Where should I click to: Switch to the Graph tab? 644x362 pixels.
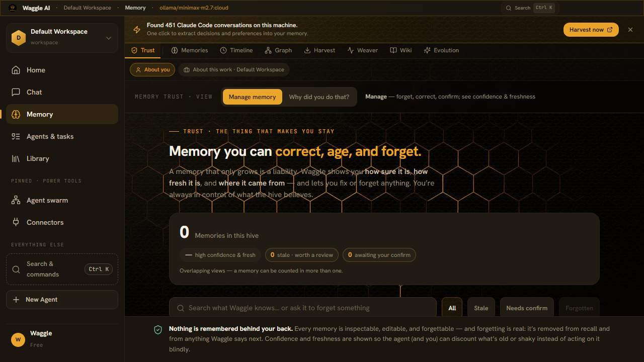point(278,50)
